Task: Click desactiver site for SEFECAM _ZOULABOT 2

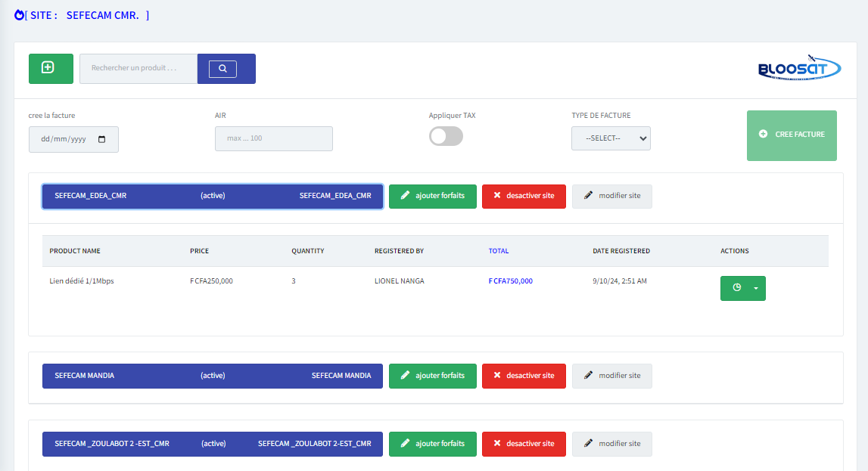Action: pos(524,444)
